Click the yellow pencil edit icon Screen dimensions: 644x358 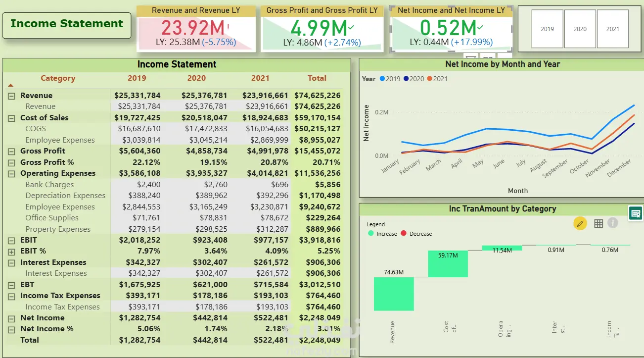tap(580, 223)
